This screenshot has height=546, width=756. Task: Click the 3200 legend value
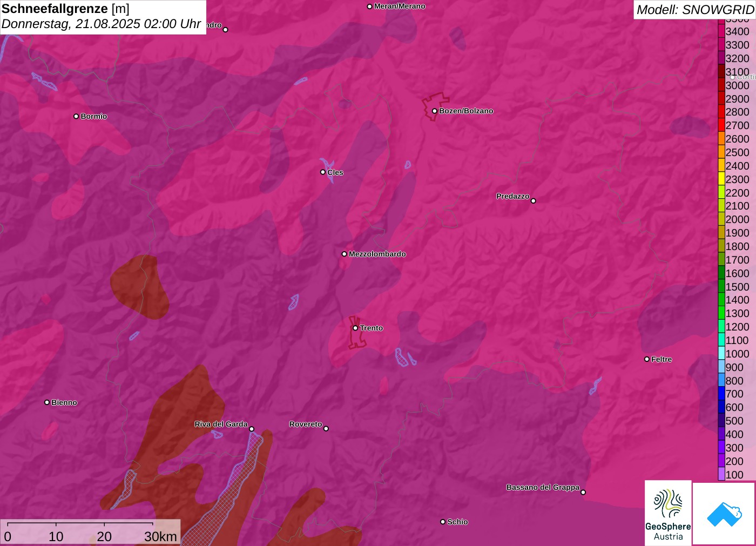737,58
